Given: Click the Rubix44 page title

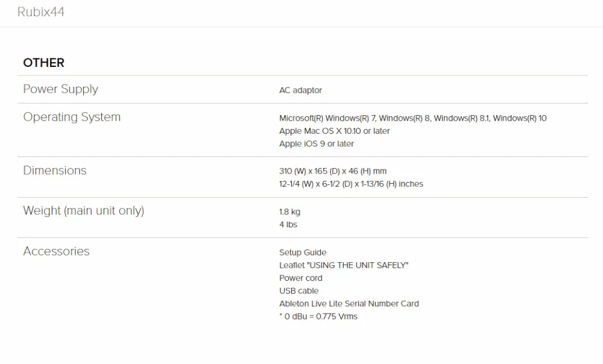Looking at the screenshot, I should pos(41,12).
